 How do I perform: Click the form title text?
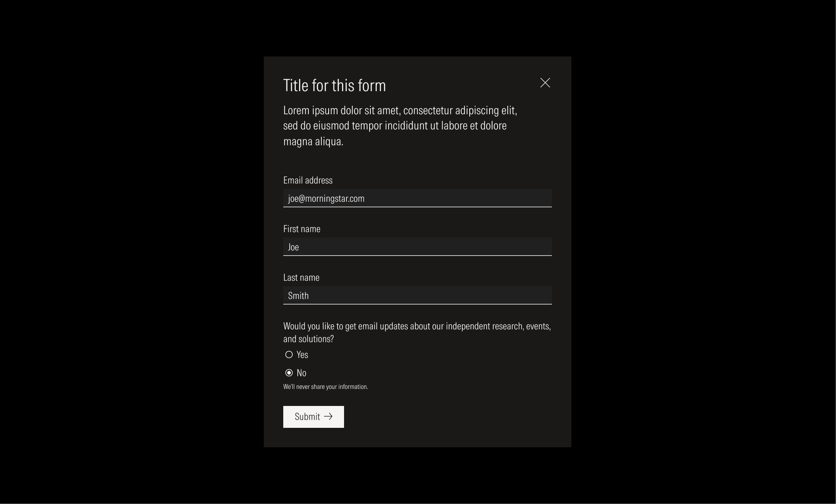click(x=334, y=85)
